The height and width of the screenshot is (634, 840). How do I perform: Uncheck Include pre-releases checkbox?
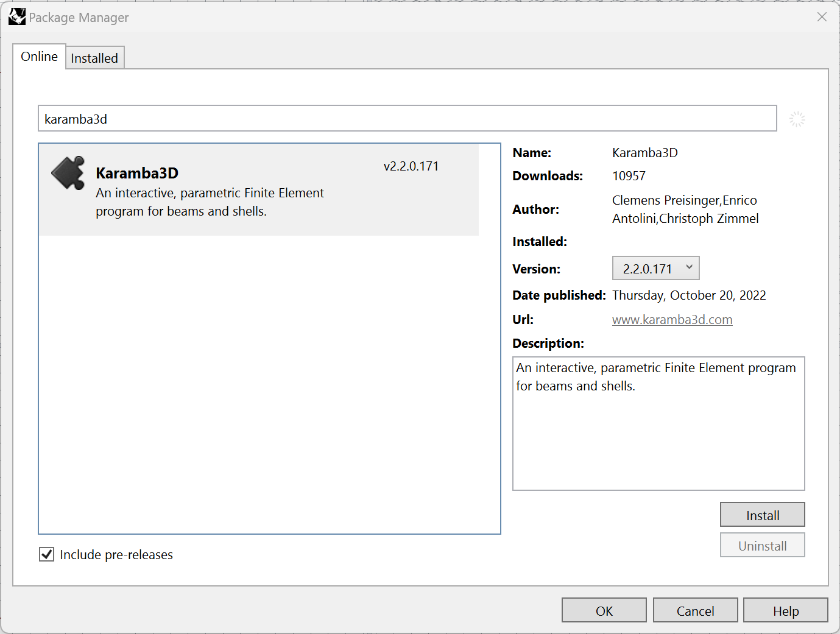tap(47, 554)
